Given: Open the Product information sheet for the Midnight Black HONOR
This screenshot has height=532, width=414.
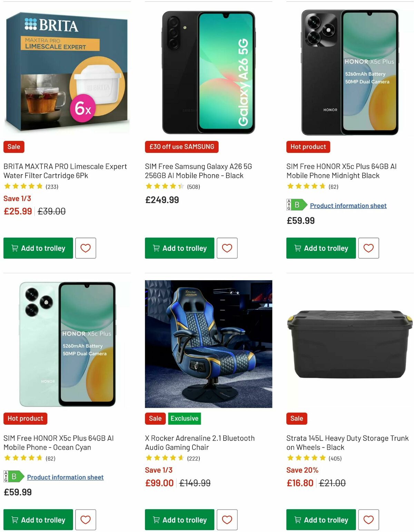Looking at the screenshot, I should pos(348,206).
